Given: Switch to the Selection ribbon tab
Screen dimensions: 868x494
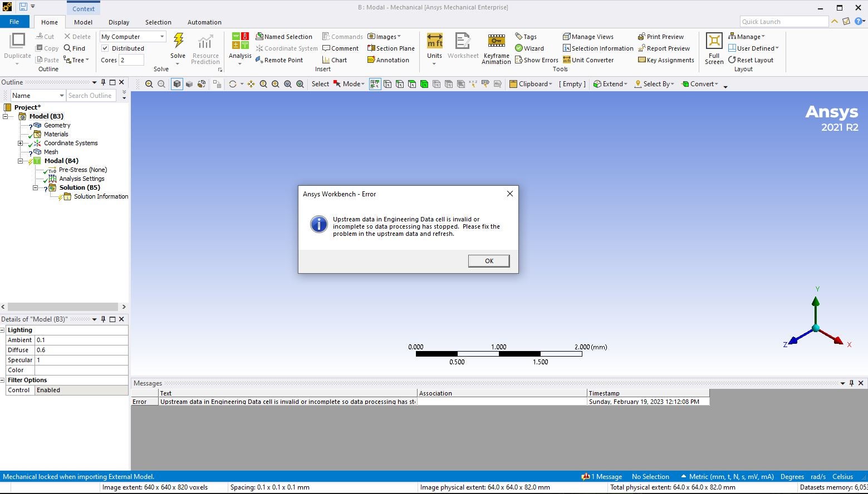Looking at the screenshot, I should tap(158, 22).
